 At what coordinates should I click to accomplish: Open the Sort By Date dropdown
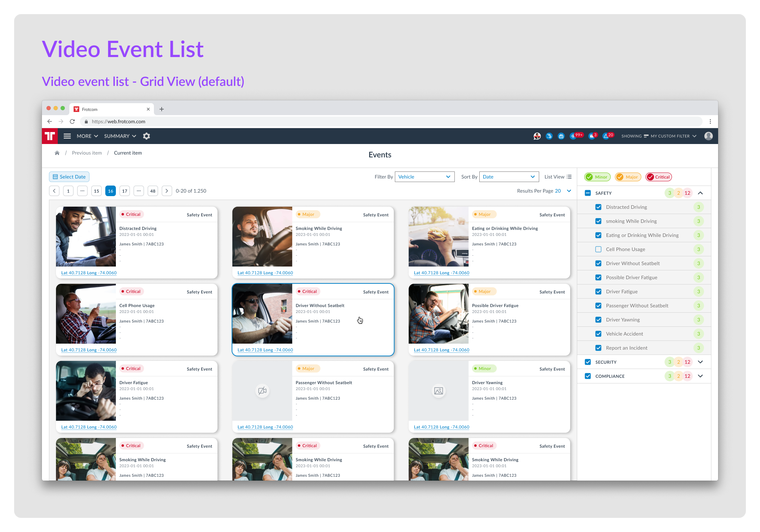[509, 177]
